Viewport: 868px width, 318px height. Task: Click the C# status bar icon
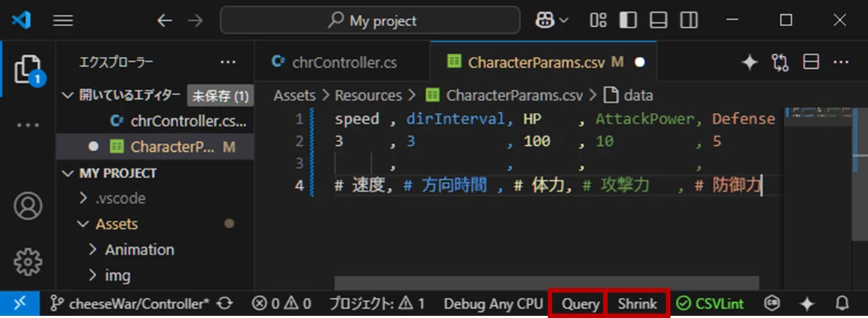coord(772,304)
